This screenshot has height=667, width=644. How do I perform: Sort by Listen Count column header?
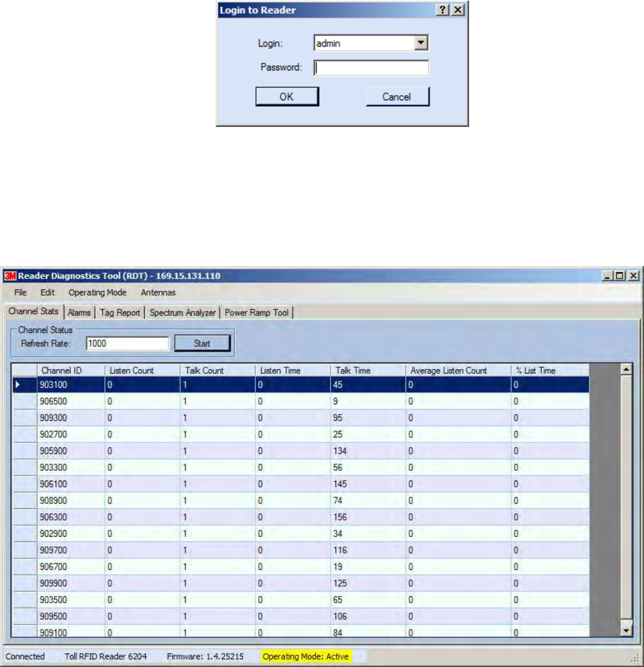142,370
